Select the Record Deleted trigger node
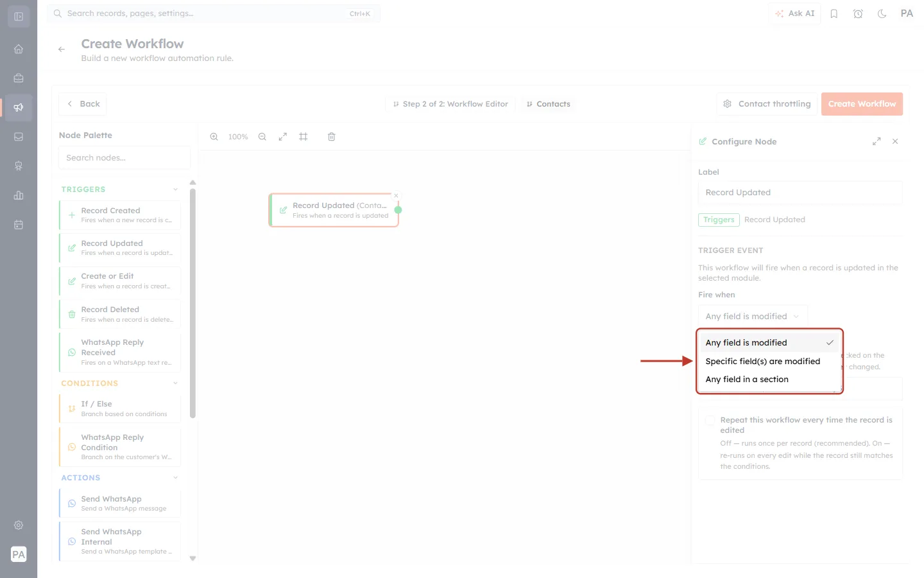This screenshot has width=924, height=578. (120, 314)
